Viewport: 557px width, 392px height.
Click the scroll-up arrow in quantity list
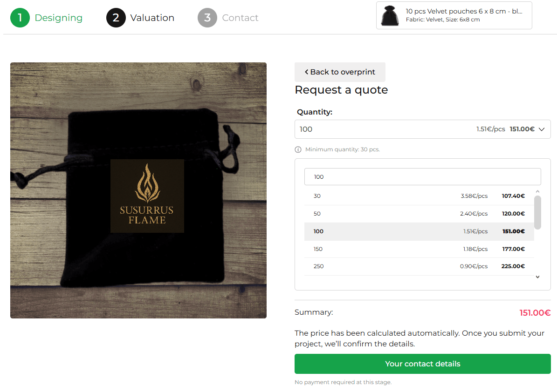point(537,191)
